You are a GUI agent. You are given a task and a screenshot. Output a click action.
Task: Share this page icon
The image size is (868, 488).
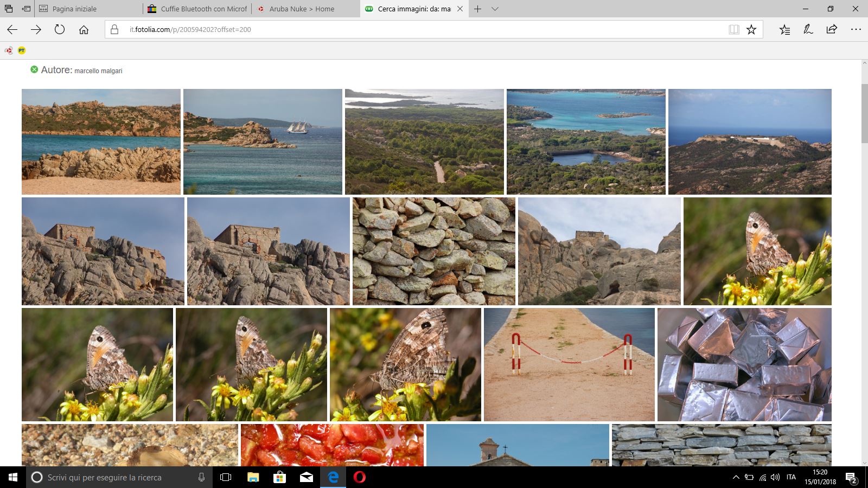[x=832, y=30]
